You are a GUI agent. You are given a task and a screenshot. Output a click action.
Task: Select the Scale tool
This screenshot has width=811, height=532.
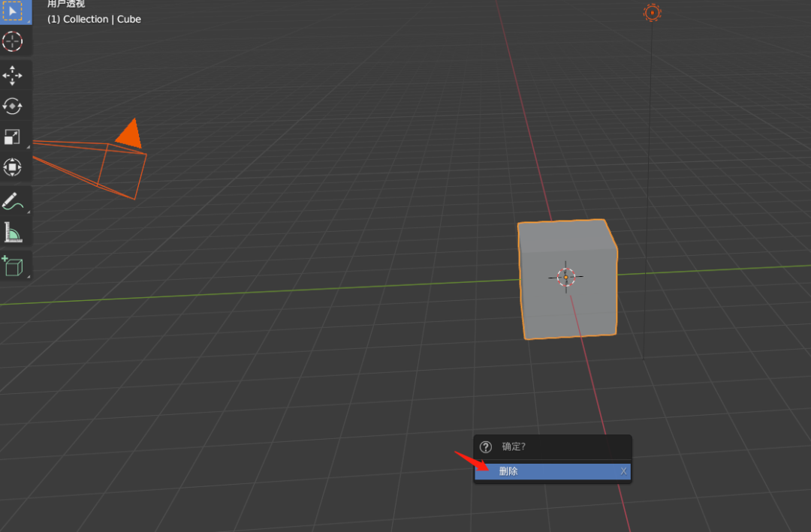13,137
